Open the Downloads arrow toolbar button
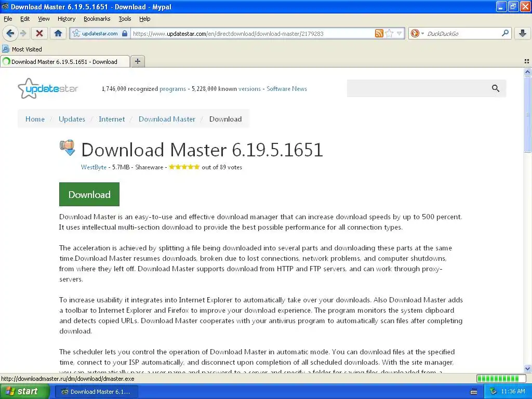Viewport: 532px width, 399px height. (523, 33)
